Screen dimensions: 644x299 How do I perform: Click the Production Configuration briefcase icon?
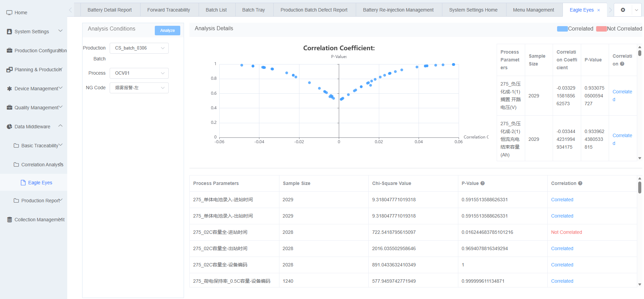(10, 51)
